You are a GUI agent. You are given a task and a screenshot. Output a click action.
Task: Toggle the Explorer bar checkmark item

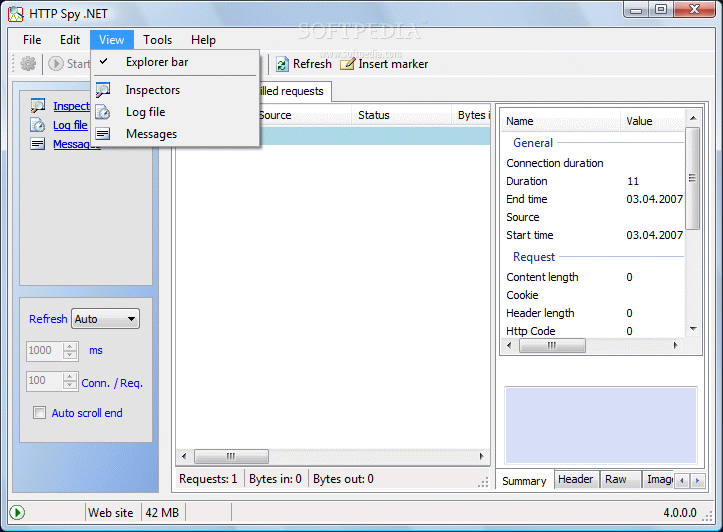(x=175, y=62)
